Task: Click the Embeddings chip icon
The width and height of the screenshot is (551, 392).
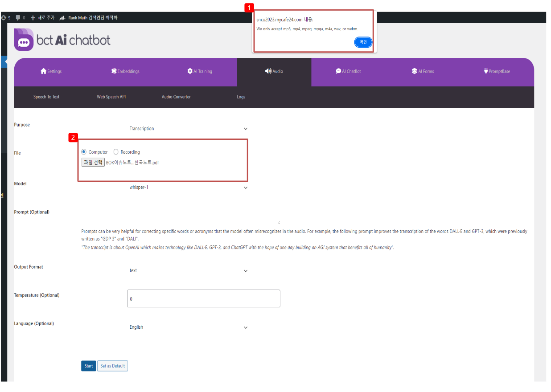Action: [114, 71]
